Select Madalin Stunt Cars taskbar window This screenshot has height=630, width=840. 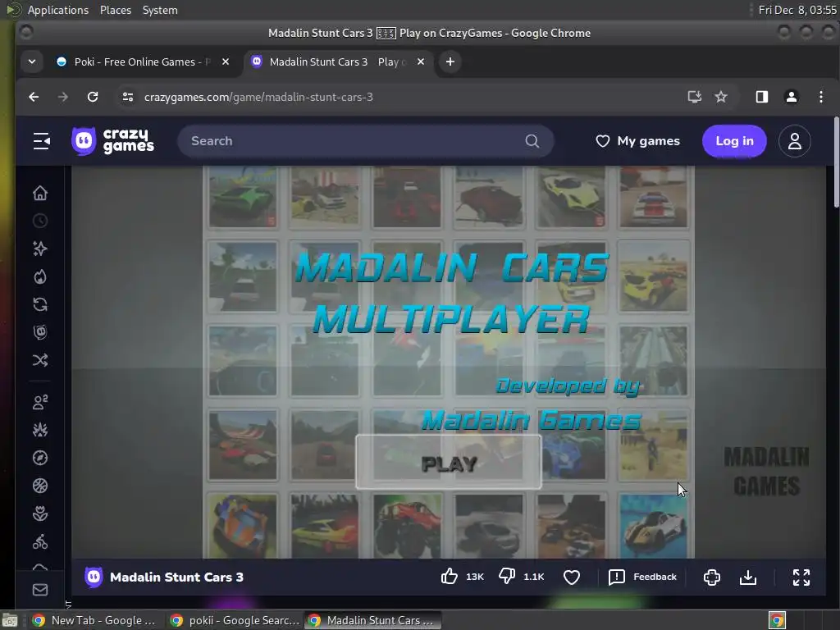pyautogui.click(x=373, y=620)
